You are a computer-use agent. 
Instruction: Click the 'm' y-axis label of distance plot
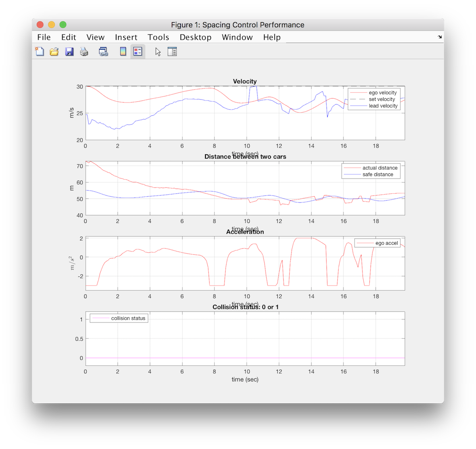pos(72,188)
